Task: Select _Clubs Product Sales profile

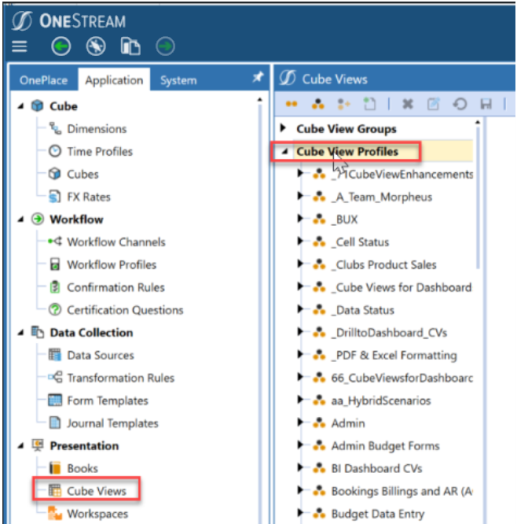Action: tap(384, 265)
